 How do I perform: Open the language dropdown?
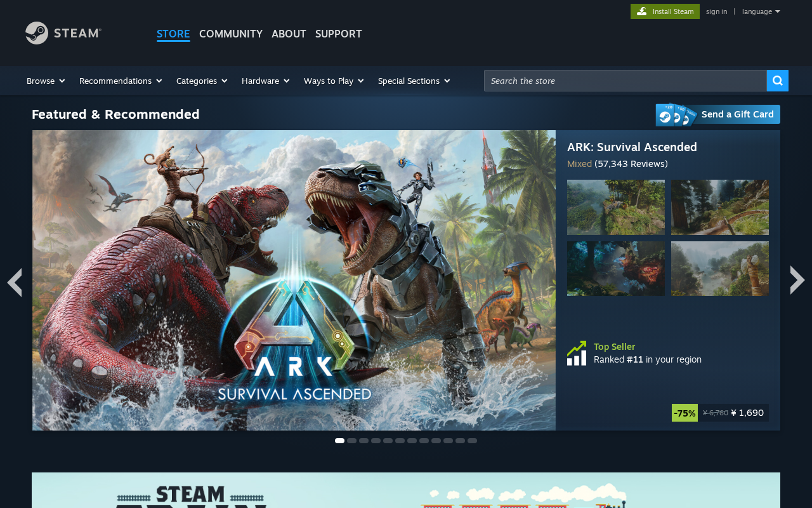pyautogui.click(x=761, y=11)
